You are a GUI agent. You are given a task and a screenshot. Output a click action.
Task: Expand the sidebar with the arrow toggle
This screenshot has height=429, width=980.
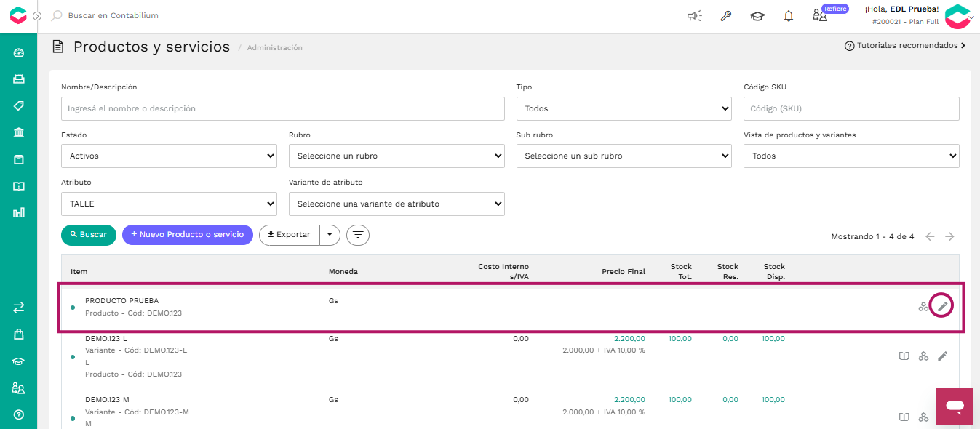37,16
